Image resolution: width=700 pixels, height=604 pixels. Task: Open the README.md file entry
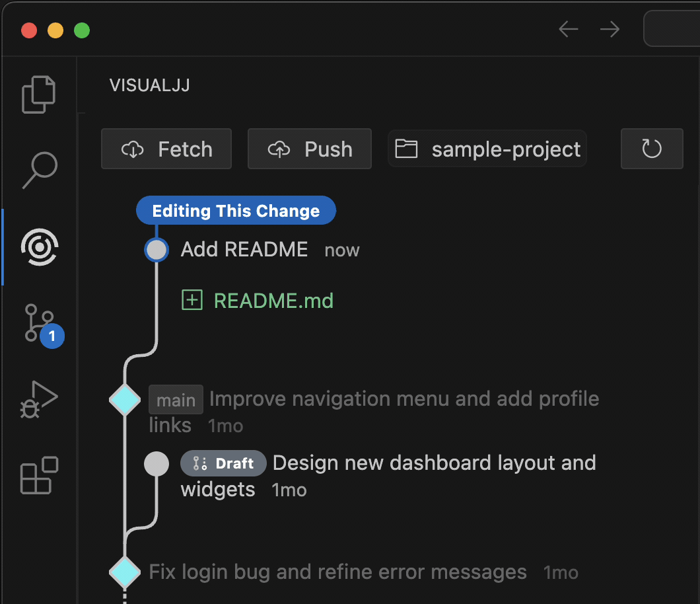pyautogui.click(x=273, y=301)
